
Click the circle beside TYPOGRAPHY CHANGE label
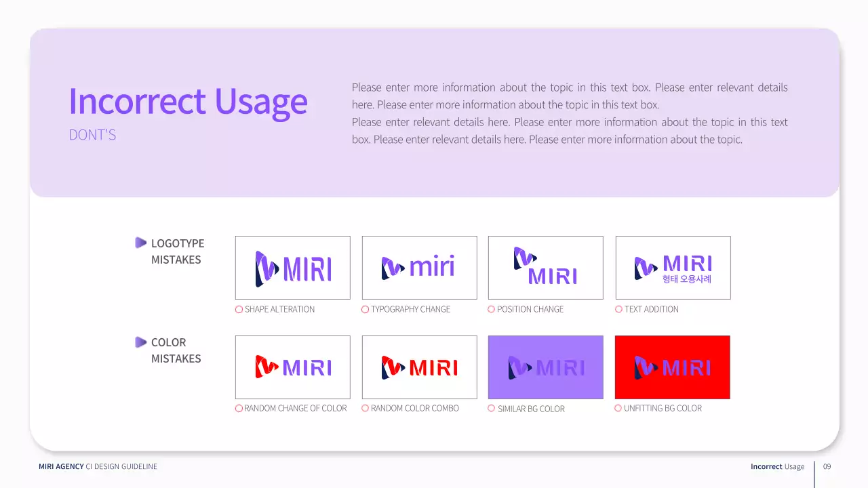[x=365, y=309]
